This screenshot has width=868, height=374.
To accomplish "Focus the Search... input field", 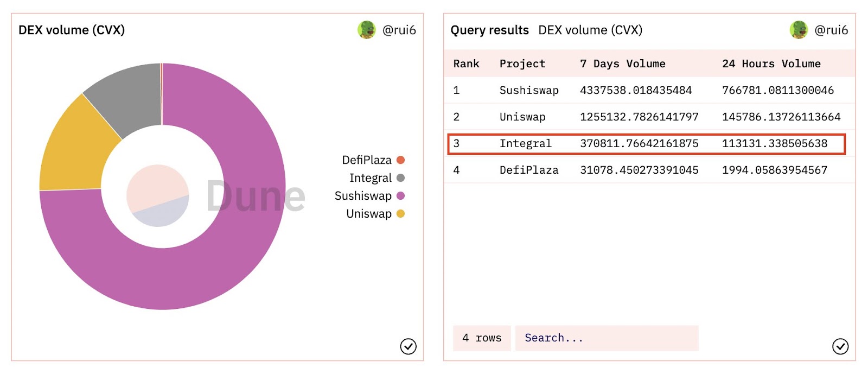I will click(607, 338).
